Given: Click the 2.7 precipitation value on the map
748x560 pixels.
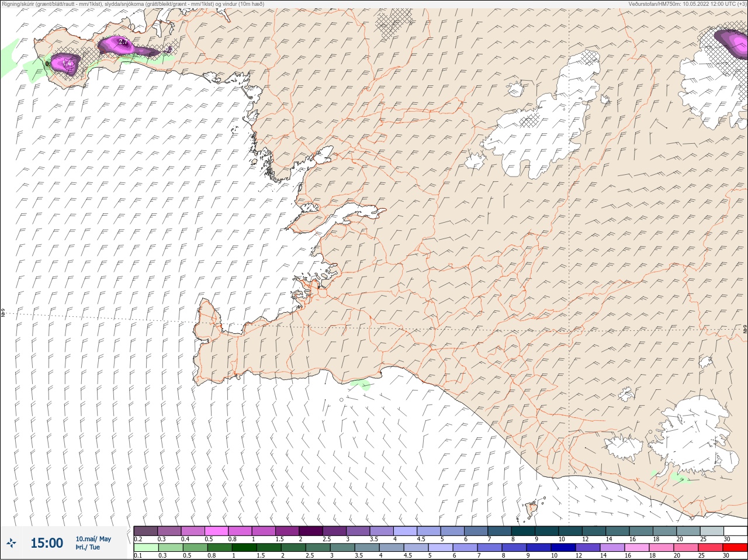Looking at the screenshot, I should (123, 42).
